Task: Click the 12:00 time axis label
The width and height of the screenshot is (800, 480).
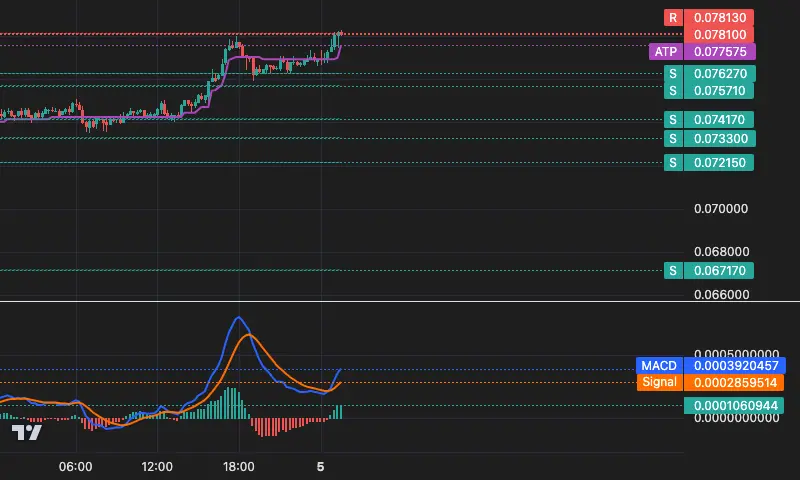Action: coord(157,467)
